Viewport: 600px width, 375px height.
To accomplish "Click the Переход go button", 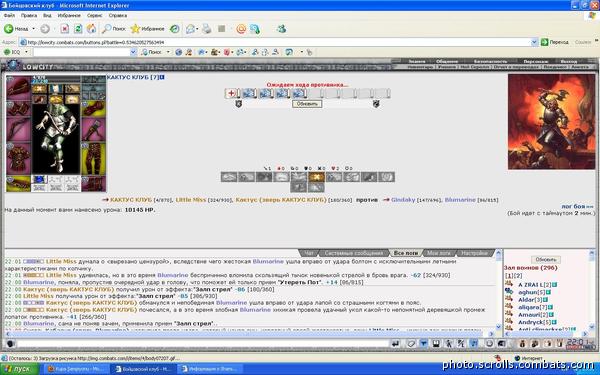I will 554,42.
